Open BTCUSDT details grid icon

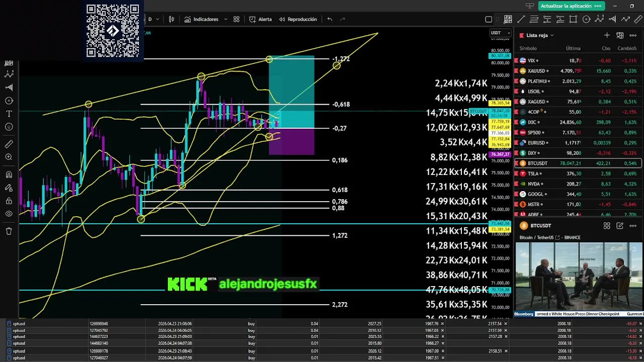607,226
